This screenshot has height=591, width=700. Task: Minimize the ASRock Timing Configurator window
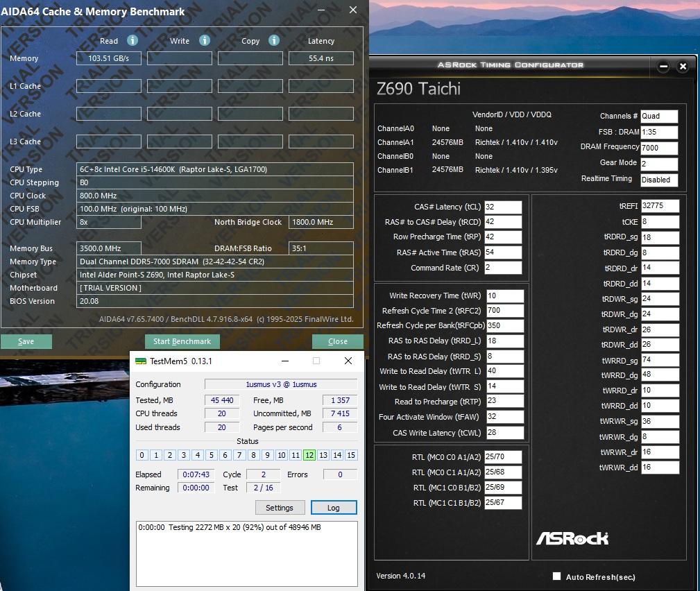(663, 67)
